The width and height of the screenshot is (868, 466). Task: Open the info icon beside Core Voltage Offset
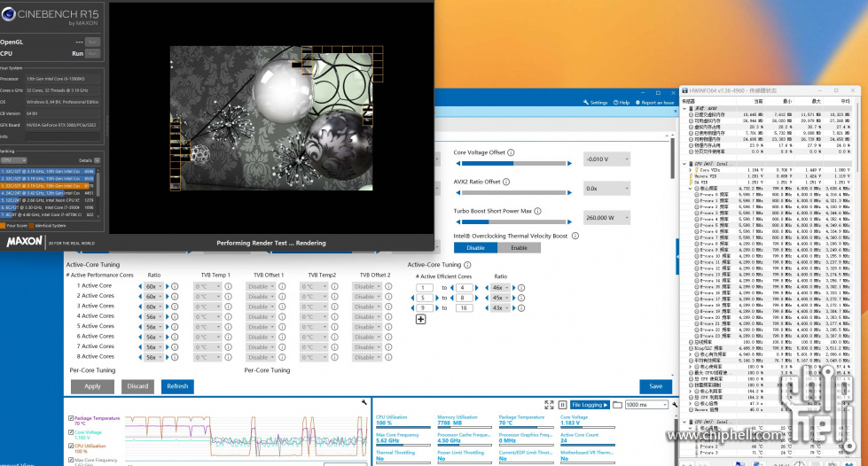511,152
